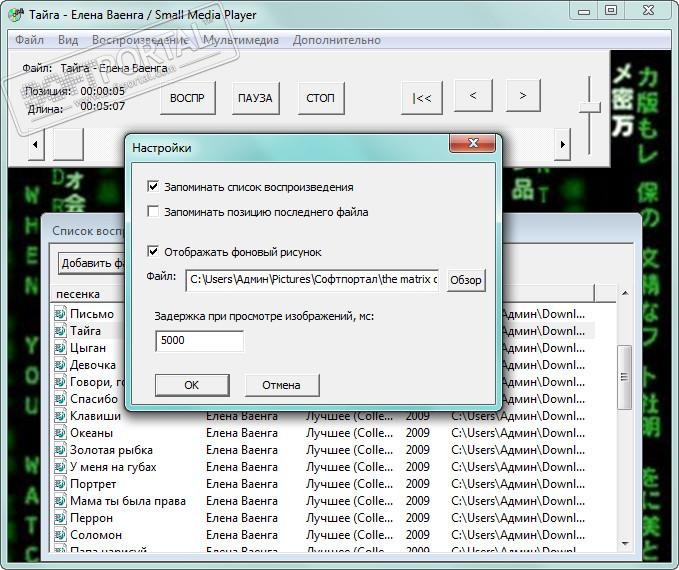
Task: Click audio file icon next to Клавиши
Action: point(60,415)
